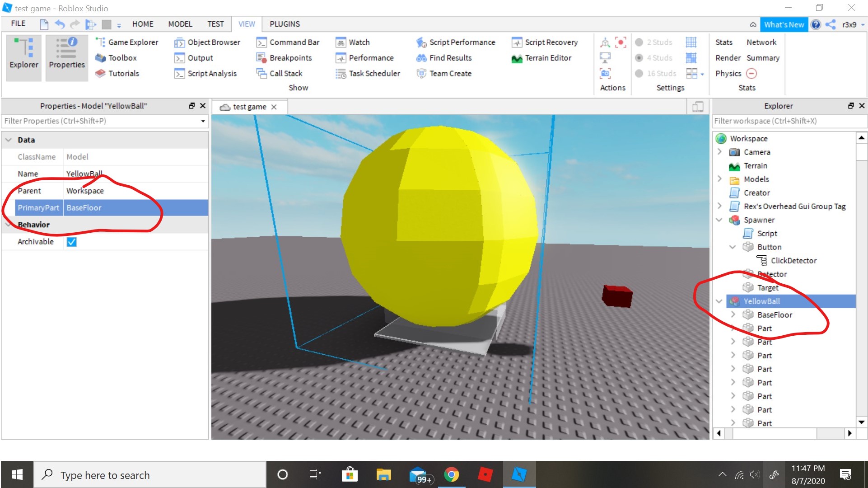Open Team Create
This screenshot has width=868, height=488.
click(x=444, y=73)
